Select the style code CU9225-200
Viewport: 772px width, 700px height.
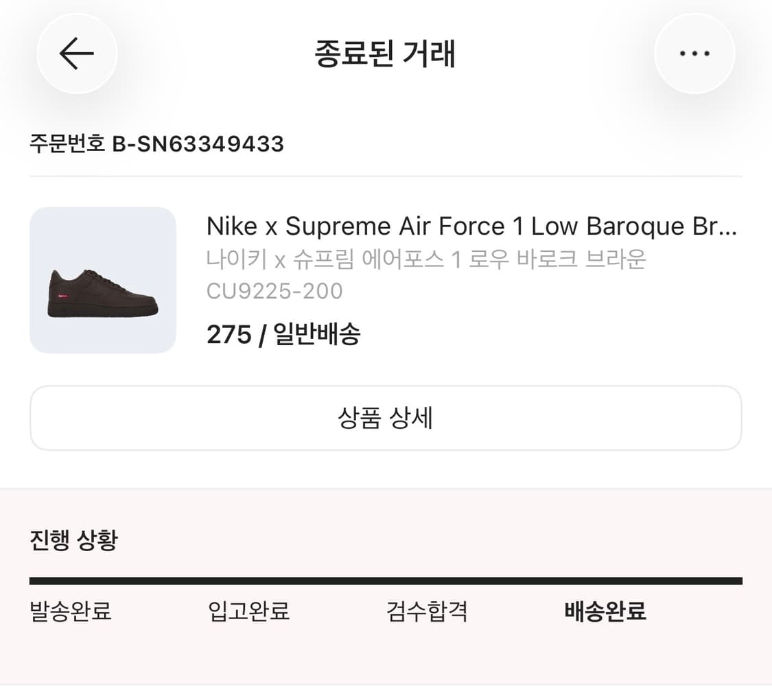pyautogui.click(x=274, y=290)
